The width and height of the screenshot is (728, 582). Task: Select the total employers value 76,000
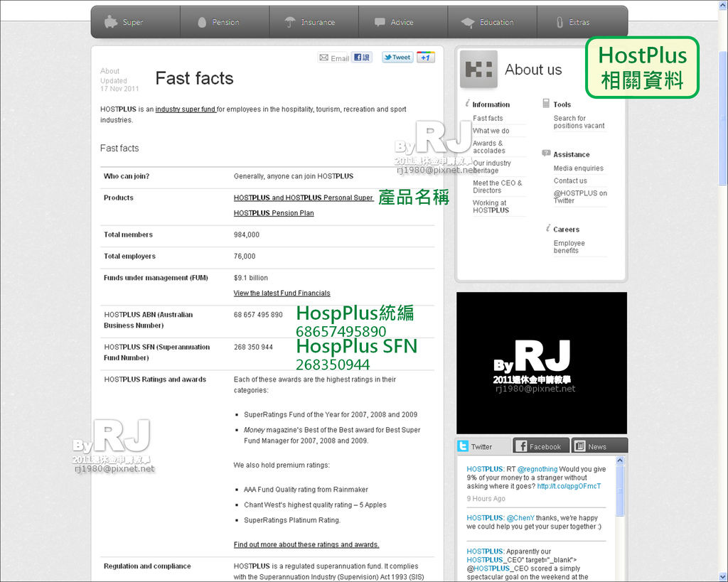tap(245, 257)
